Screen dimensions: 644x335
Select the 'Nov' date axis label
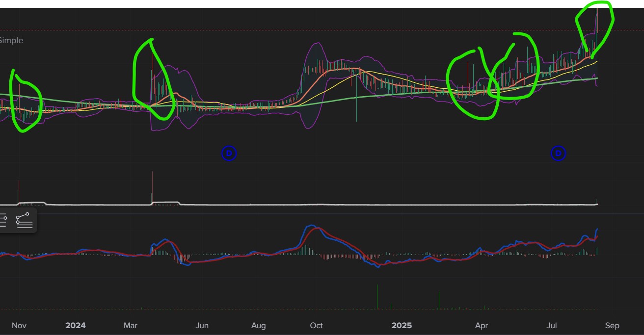point(19,326)
